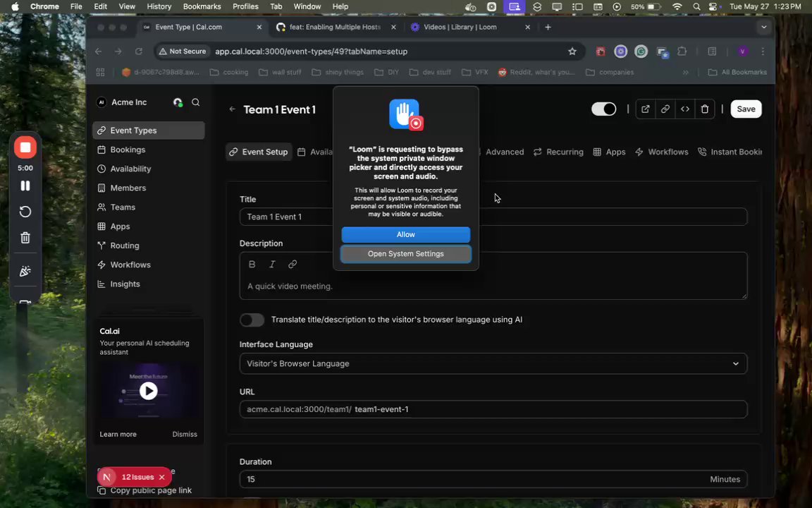
Task: Switch to Workflows tab in event settings
Action: coord(661,152)
